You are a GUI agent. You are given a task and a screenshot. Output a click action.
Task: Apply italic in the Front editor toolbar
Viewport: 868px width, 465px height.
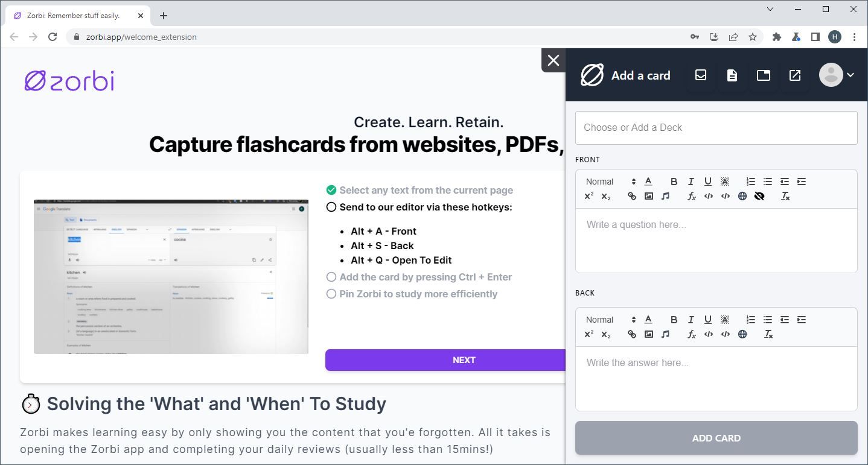[691, 182]
